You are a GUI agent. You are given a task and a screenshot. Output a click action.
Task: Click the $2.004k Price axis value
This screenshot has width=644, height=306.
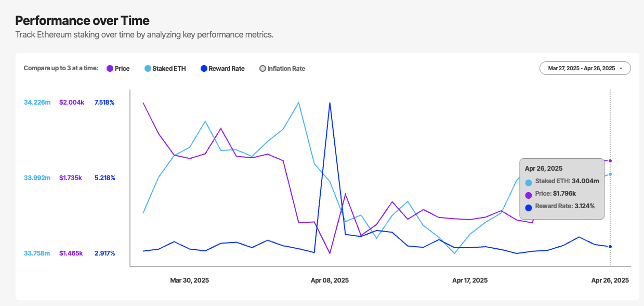(72, 103)
